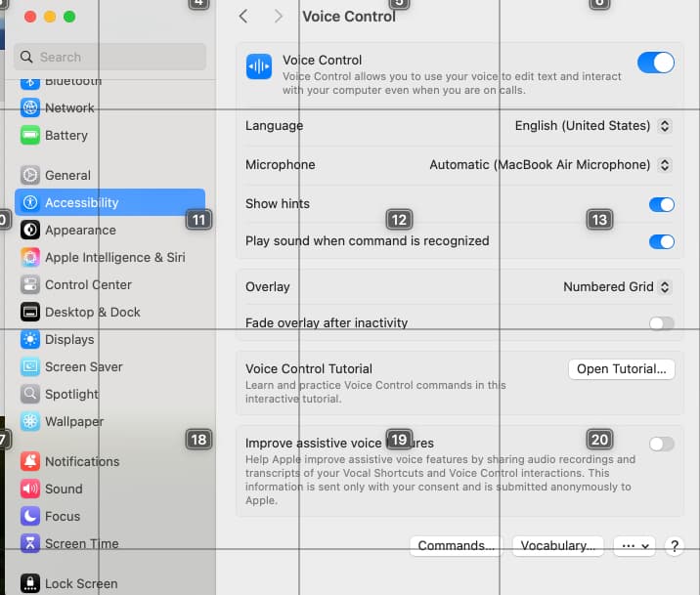This screenshot has height=595, width=700.
Task: Enable Fade overlay after inactivity
Action: tap(662, 323)
